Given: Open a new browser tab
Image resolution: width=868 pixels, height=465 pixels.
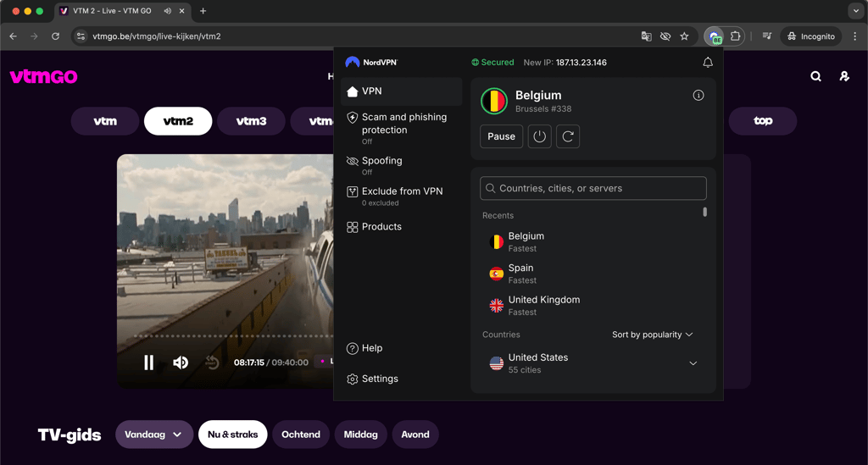Looking at the screenshot, I should [x=203, y=11].
